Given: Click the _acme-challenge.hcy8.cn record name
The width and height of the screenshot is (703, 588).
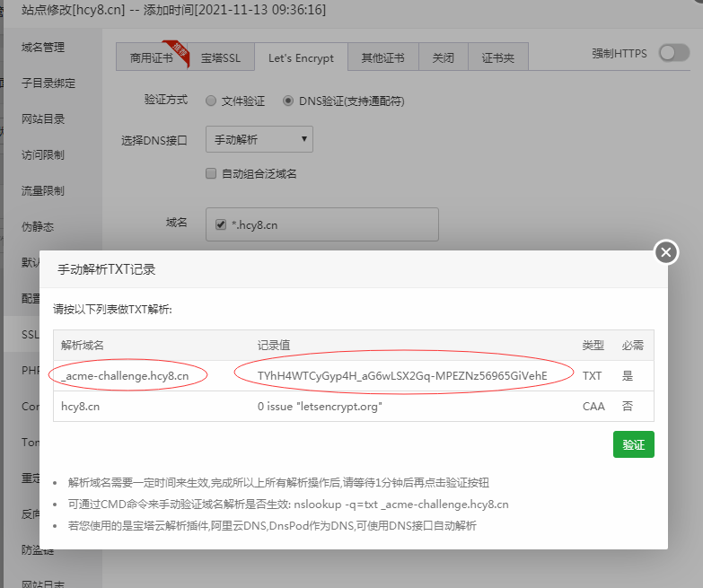Looking at the screenshot, I should coord(125,375).
